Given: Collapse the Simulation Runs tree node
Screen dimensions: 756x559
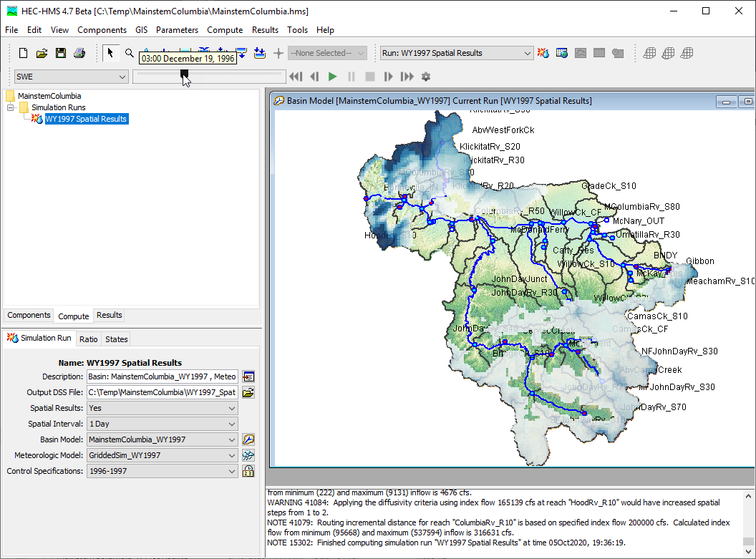Looking at the screenshot, I should point(11,107).
